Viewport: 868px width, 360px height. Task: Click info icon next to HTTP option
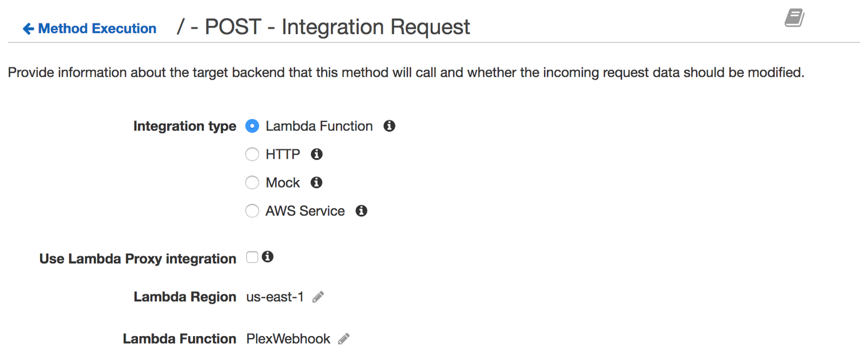click(x=317, y=155)
